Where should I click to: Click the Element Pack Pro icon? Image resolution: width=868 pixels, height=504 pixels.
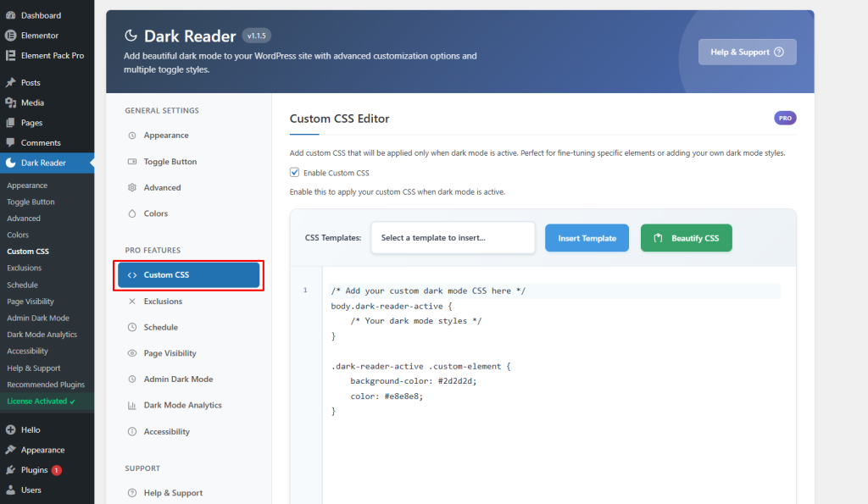tap(10, 55)
